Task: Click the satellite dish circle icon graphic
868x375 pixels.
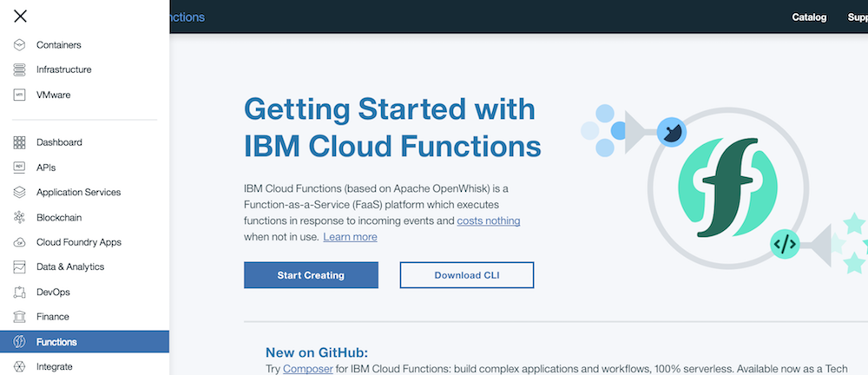Action: pyautogui.click(x=672, y=133)
